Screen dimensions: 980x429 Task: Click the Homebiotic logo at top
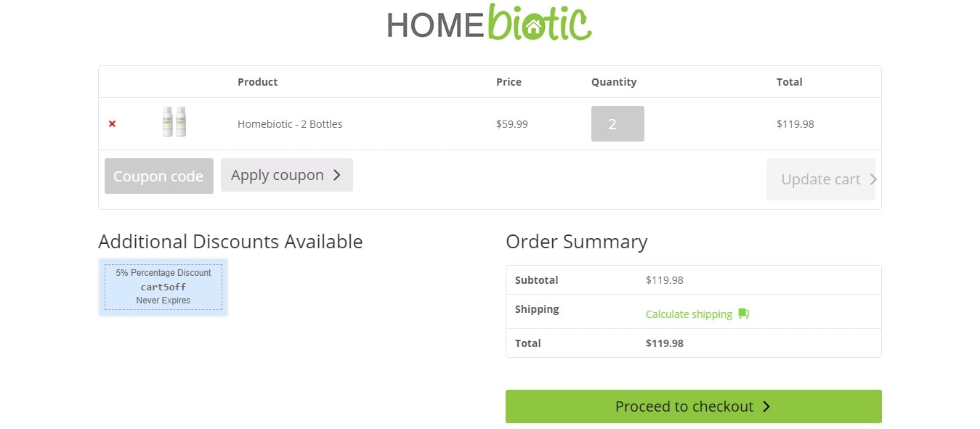(490, 23)
